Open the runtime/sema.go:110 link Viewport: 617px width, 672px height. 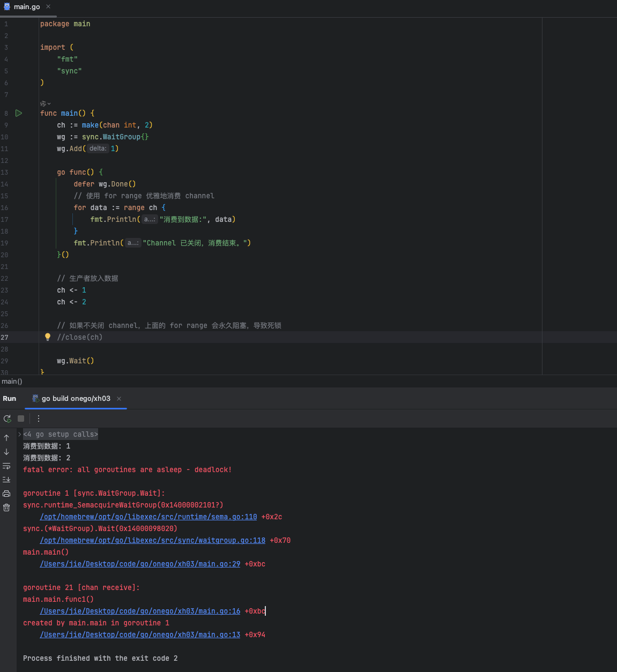[148, 517]
